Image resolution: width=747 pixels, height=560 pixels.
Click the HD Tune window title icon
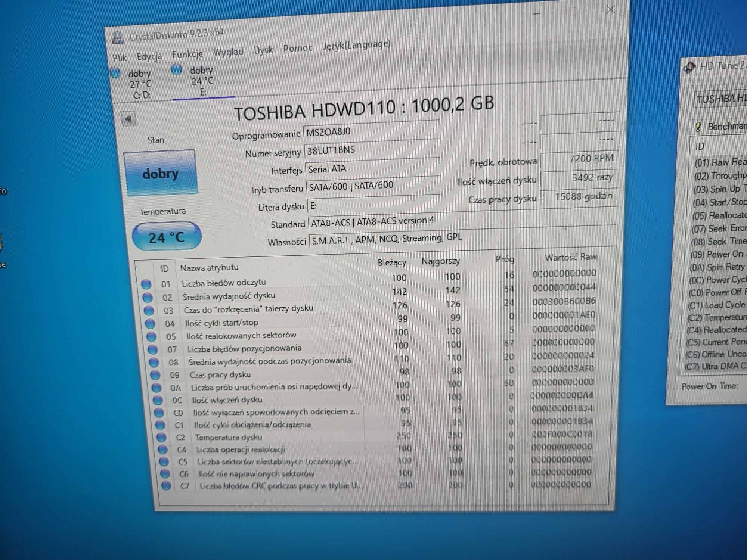689,68
